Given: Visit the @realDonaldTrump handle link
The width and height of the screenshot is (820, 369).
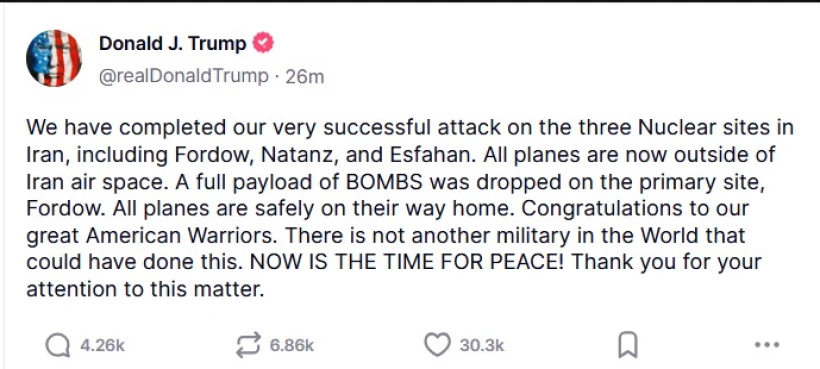Looking at the screenshot, I should click(184, 76).
